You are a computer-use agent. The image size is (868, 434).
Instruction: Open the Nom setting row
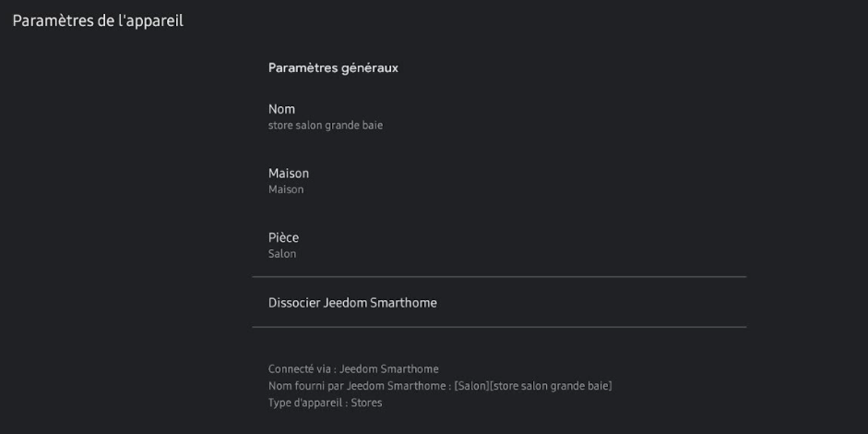(498, 116)
